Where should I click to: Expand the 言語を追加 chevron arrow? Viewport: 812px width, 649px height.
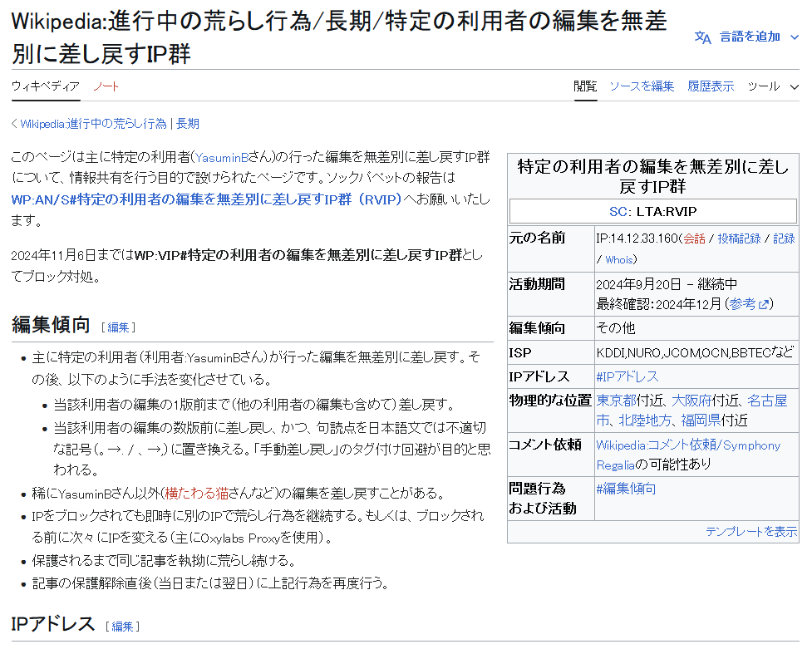point(795,37)
